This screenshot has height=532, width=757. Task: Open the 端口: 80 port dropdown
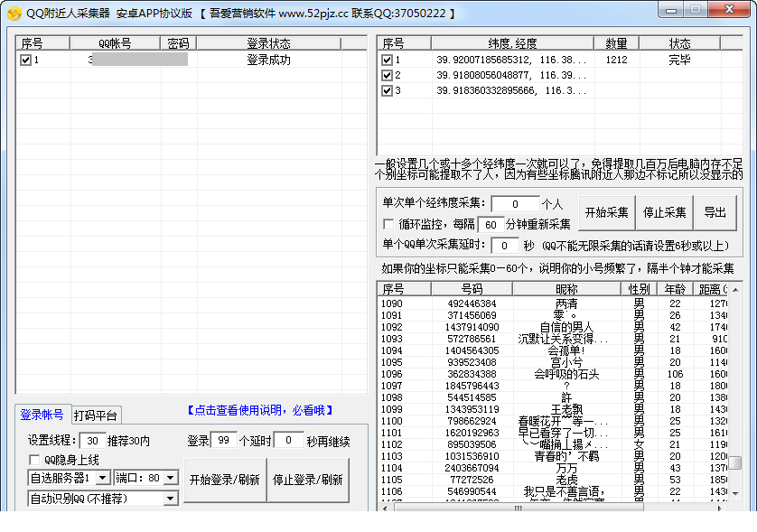[171, 478]
